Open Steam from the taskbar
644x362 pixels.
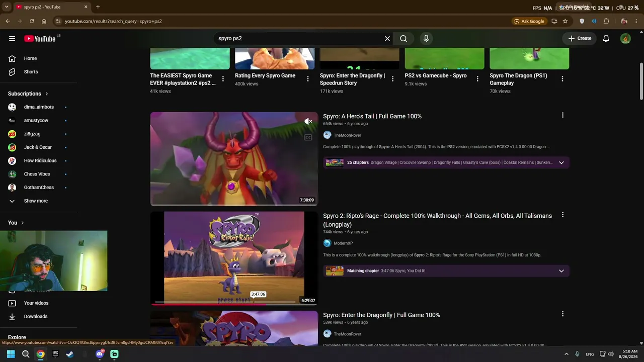[x=70, y=354]
